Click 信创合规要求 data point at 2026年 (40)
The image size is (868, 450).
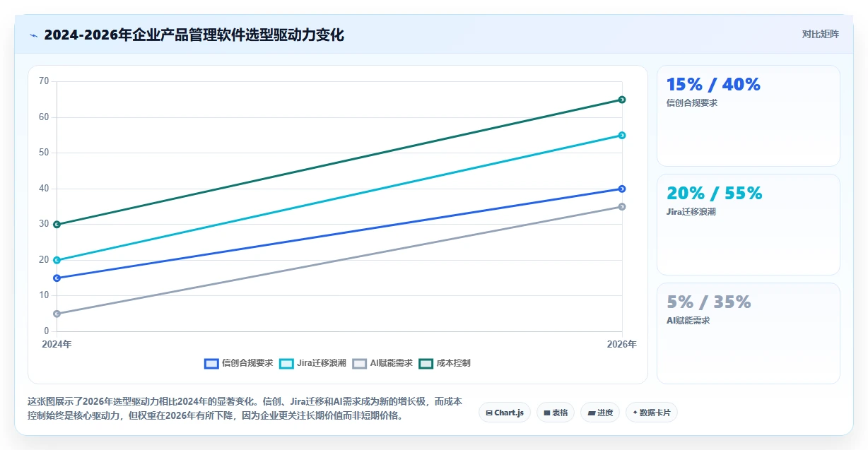[622, 189]
